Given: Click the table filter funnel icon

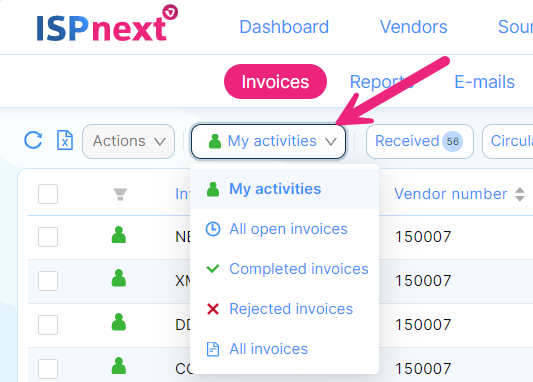Looking at the screenshot, I should click(x=120, y=194).
